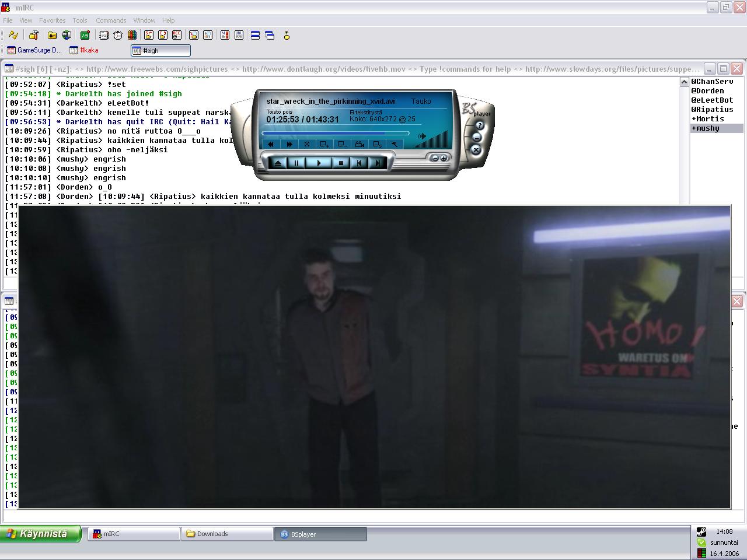
Task: Click BSPlayer enlarge window icon with plus
Action: 324,144
